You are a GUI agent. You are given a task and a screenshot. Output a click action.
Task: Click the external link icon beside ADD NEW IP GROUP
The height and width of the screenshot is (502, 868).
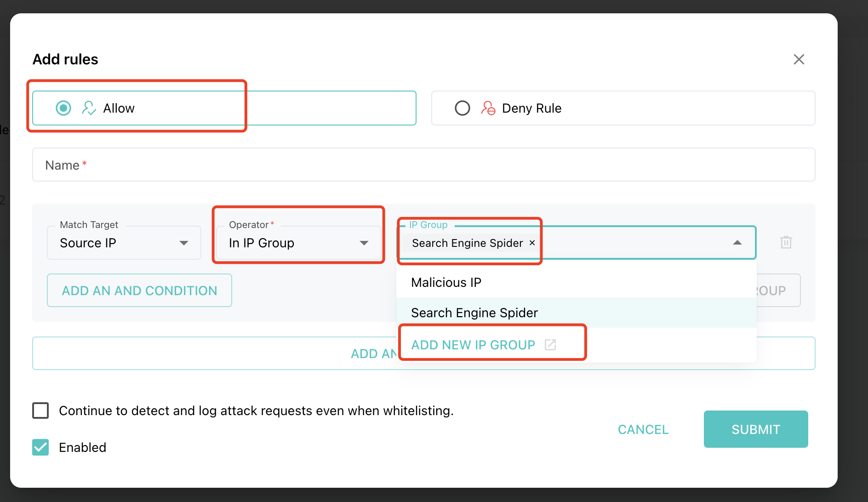tap(550, 345)
